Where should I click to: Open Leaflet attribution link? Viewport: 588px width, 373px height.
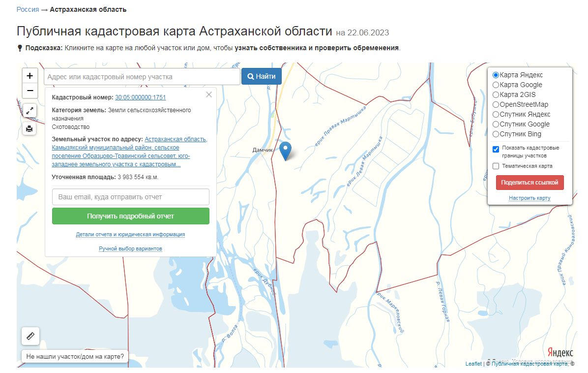coord(473,364)
